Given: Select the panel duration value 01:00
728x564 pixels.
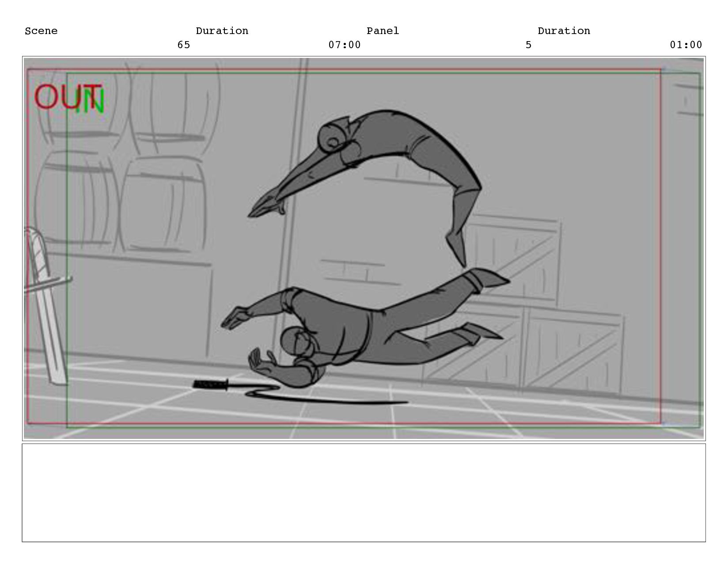Looking at the screenshot, I should point(686,45).
